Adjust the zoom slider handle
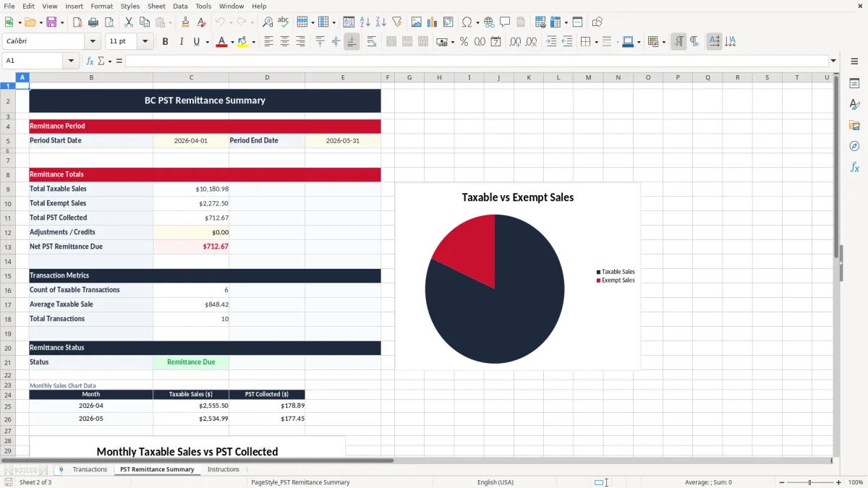This screenshot has width=868, height=488. tap(809, 482)
